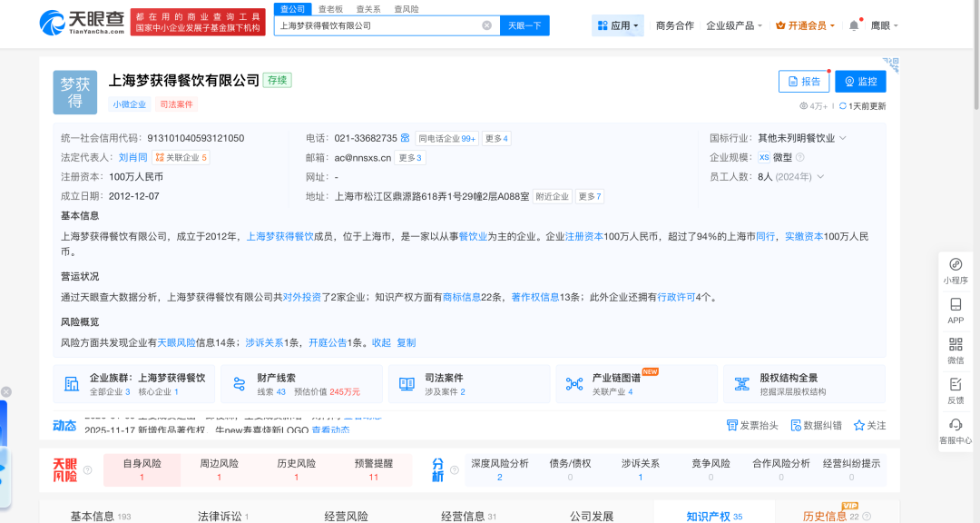Open the 微信 QR code sidebar icon
This screenshot has width=980, height=523.
coord(955,349)
